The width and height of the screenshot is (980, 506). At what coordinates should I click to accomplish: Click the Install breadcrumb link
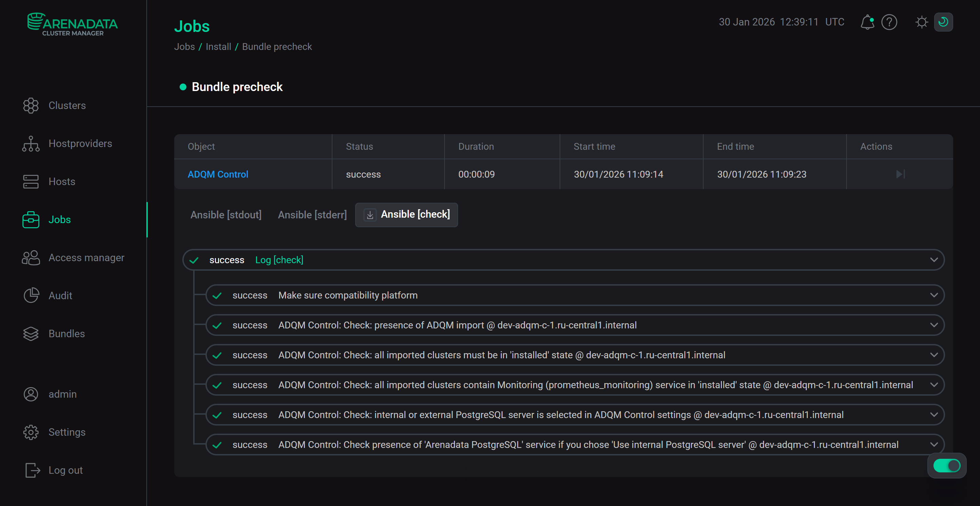click(218, 47)
